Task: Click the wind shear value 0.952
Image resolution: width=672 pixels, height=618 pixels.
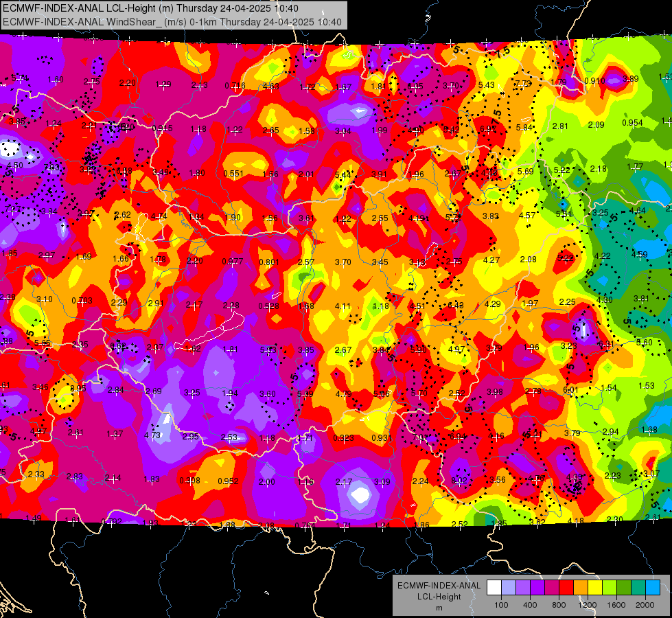Action: [x=228, y=481]
